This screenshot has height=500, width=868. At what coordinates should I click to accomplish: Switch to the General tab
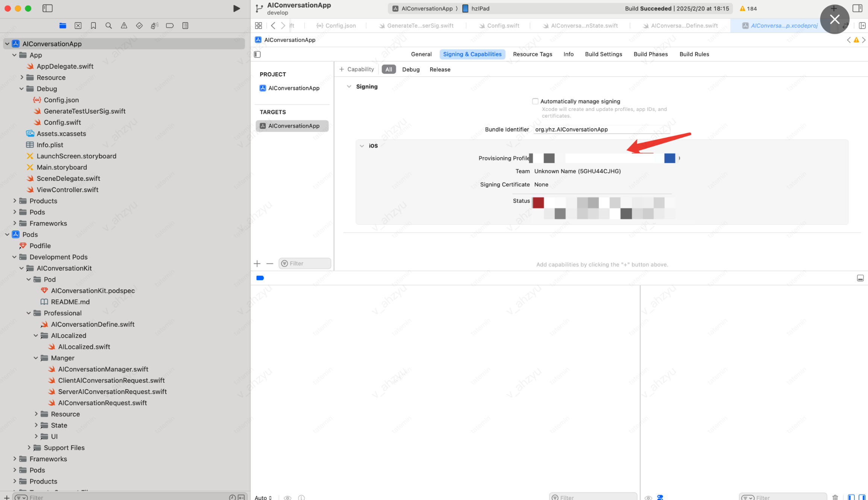click(421, 54)
